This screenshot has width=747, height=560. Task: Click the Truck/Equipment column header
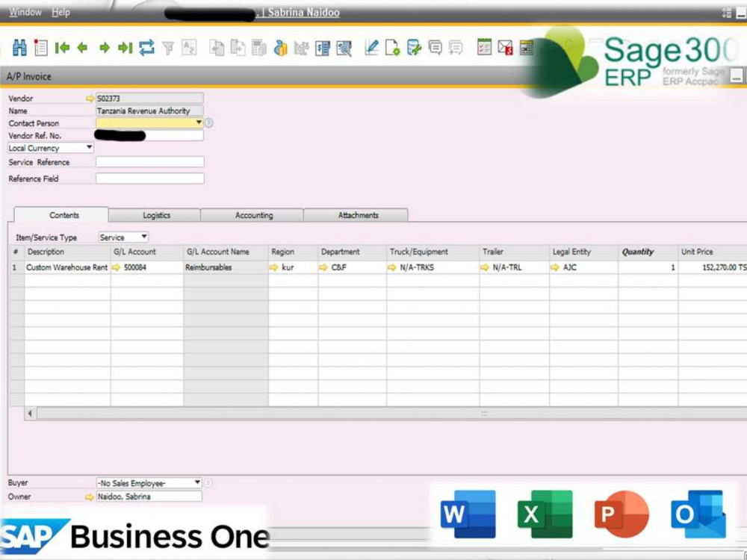tap(433, 252)
